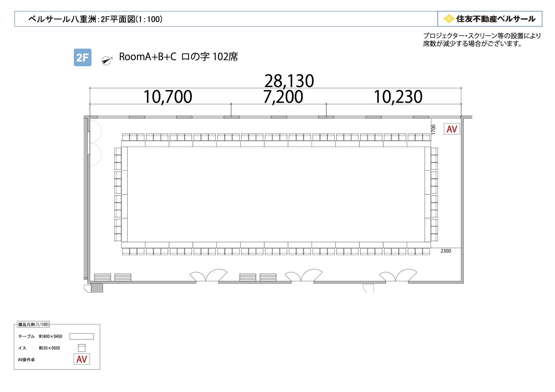The height and width of the screenshot is (392, 555).
Task: Click the rightmost double door on the bottom wall
Action: click(x=398, y=275)
